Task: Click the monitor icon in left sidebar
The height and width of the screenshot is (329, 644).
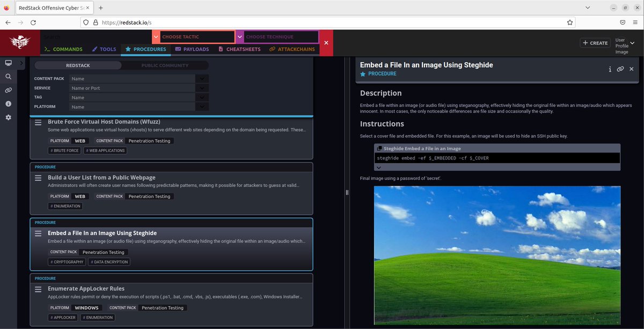Action: 8,63
